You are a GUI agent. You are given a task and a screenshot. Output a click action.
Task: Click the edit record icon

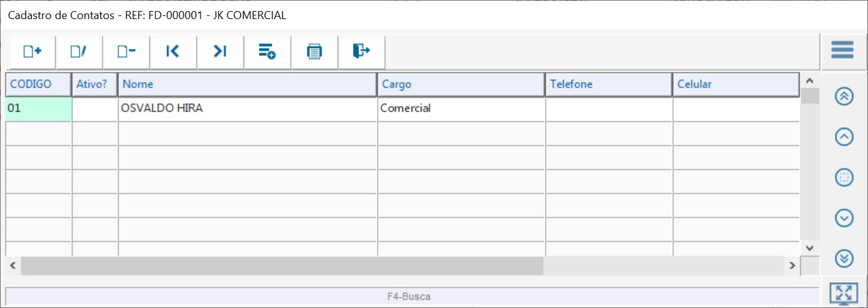coord(79,52)
